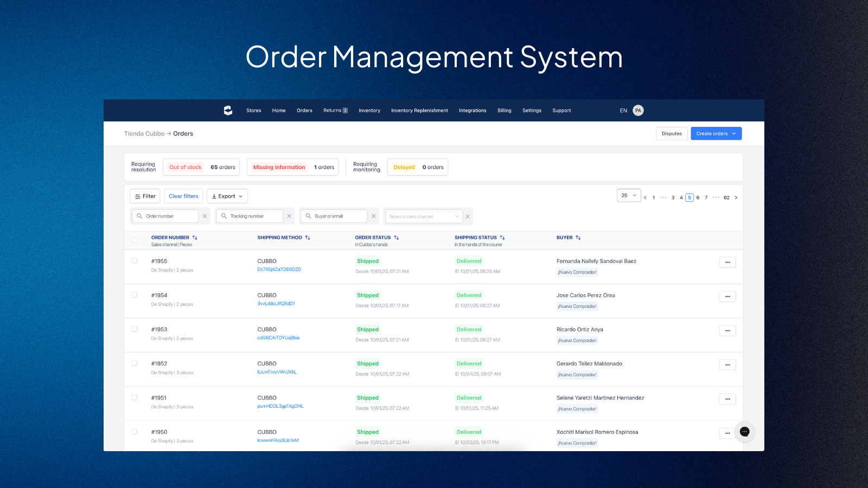
Task: Toggle the select-all orders checkbox
Action: click(134, 240)
